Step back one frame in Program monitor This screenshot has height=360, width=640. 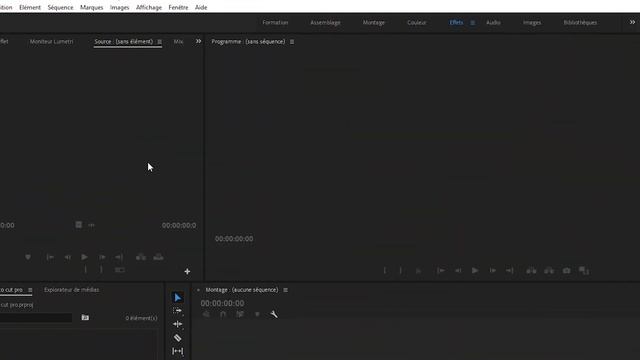[x=458, y=271]
